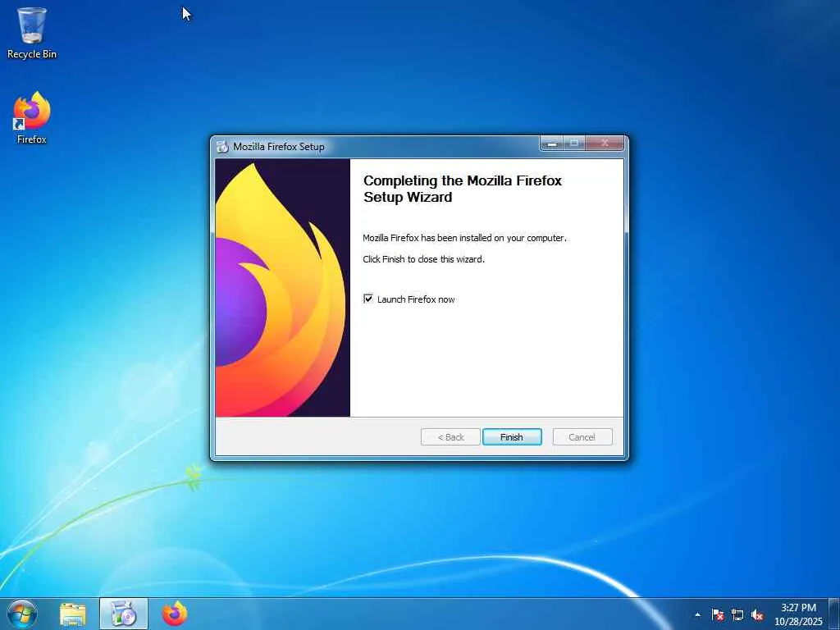Click the Back button in Setup
The height and width of the screenshot is (630, 840).
click(450, 437)
